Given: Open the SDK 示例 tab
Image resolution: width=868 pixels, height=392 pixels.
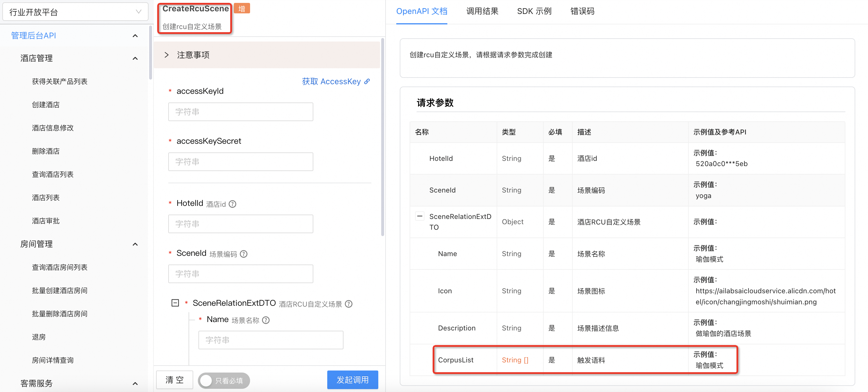Looking at the screenshot, I should [x=534, y=11].
